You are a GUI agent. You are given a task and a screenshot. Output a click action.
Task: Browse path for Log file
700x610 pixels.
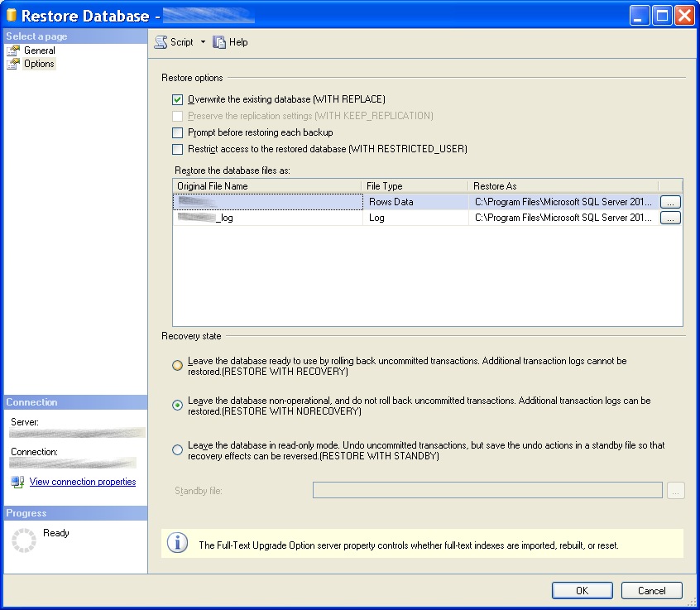(x=670, y=218)
